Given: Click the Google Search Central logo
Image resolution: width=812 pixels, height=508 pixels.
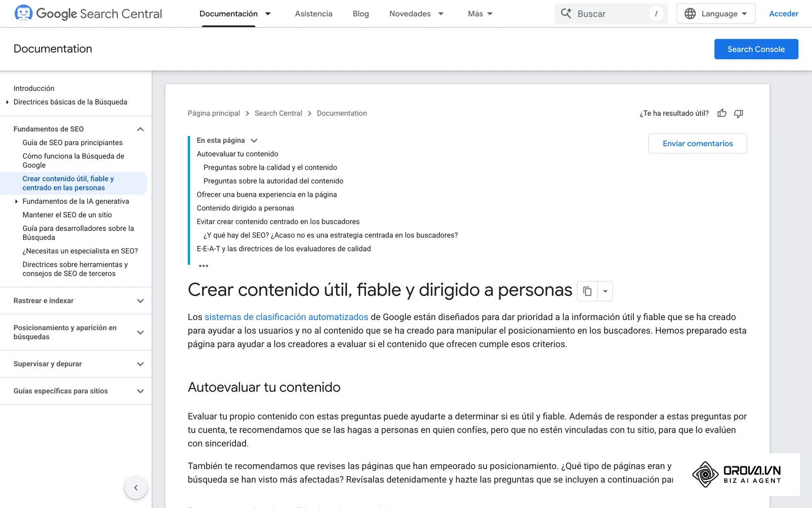Looking at the screenshot, I should coord(88,13).
